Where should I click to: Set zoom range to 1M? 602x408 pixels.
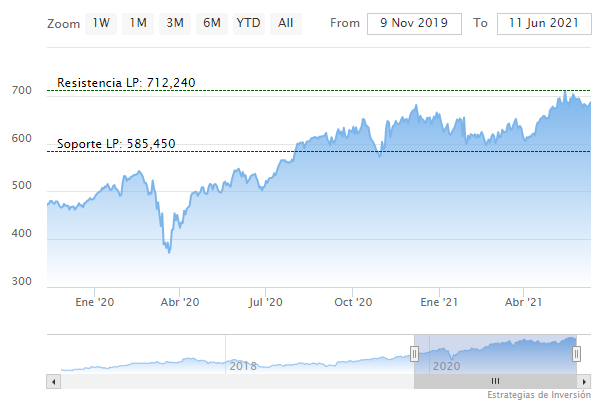(x=138, y=22)
